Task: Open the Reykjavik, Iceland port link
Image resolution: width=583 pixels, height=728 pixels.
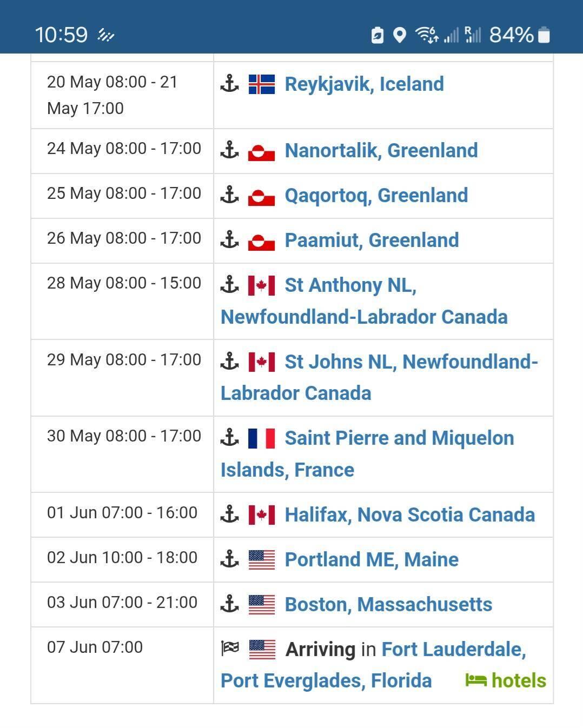Action: click(364, 84)
